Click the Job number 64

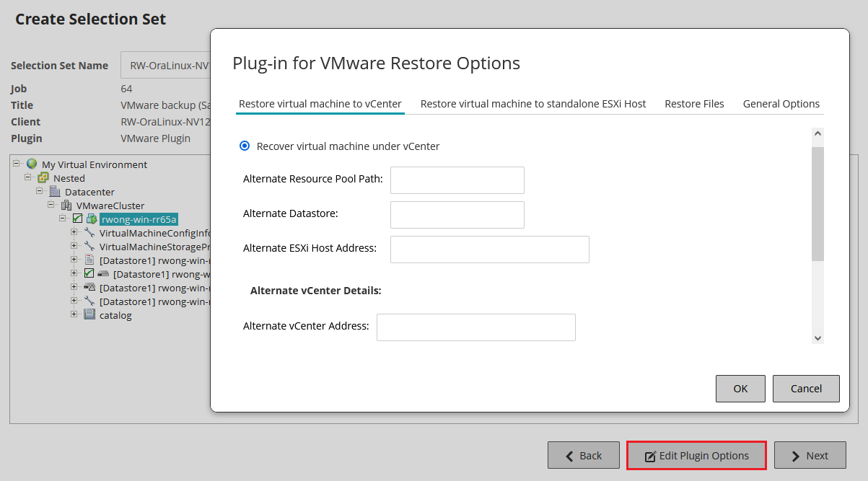[126, 89]
